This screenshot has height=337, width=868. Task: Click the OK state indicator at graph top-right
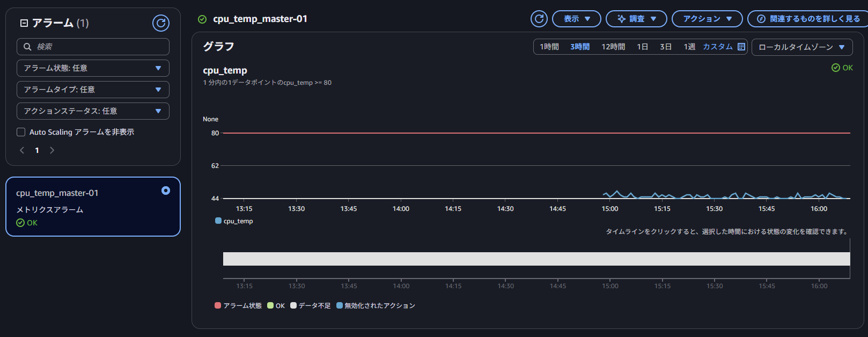point(842,68)
